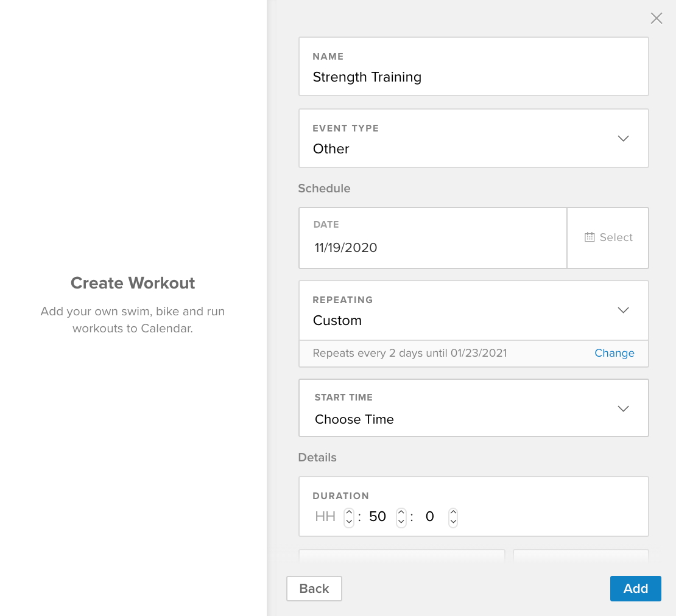Screen dimensions: 676x616
Task: Click the stepper up arrow for hours
Action: 348,512
